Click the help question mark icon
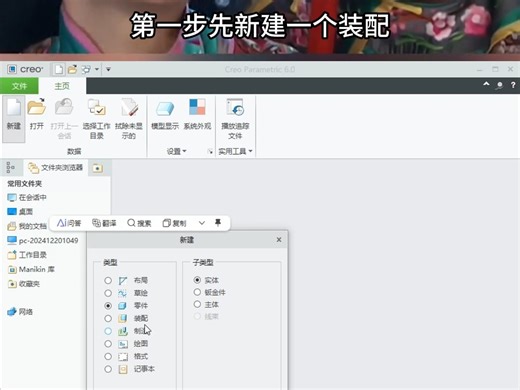Image resolution: width=520 pixels, height=390 pixels. click(513, 85)
